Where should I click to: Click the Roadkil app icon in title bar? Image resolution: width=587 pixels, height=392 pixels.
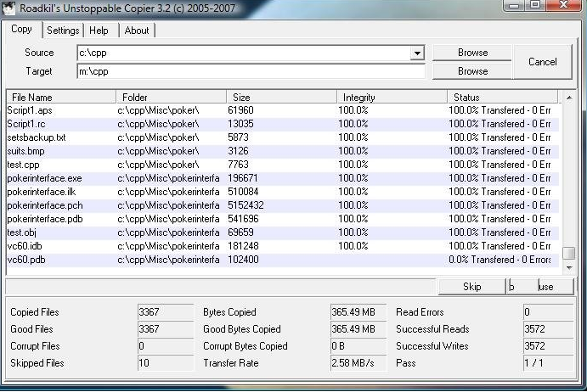8,8
